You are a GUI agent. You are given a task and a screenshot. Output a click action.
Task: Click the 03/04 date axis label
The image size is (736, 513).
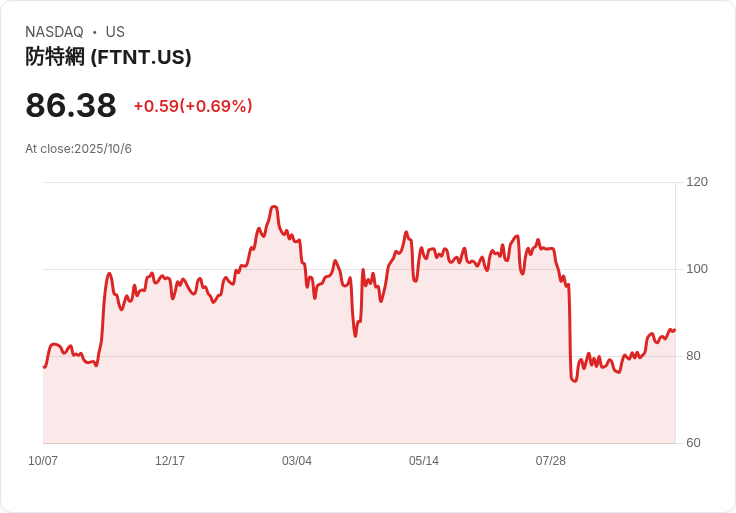[297, 460]
